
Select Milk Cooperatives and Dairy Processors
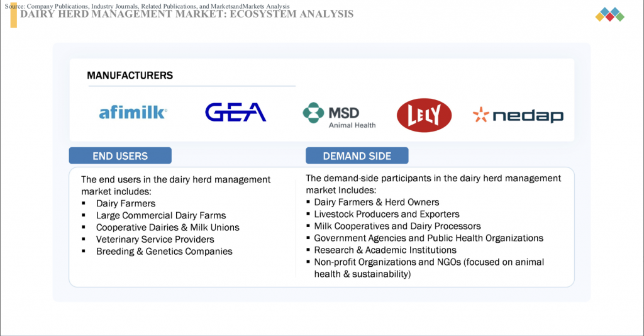[397, 226]
